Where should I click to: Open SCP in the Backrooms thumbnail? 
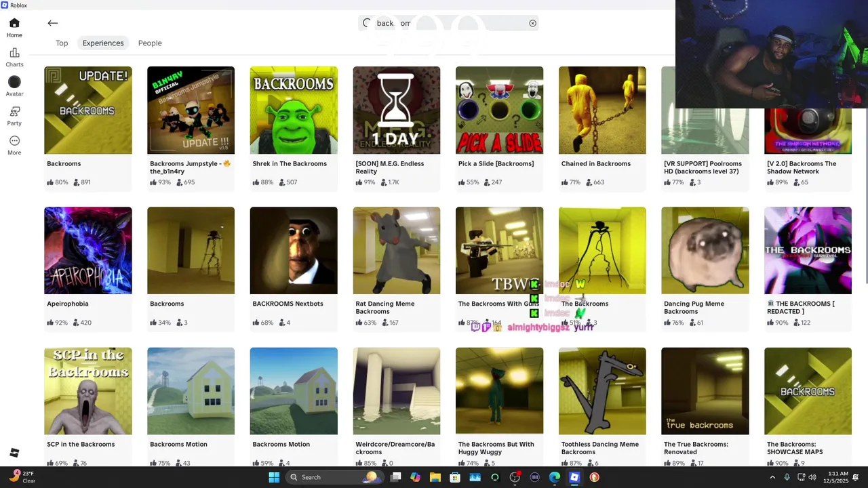(88, 391)
